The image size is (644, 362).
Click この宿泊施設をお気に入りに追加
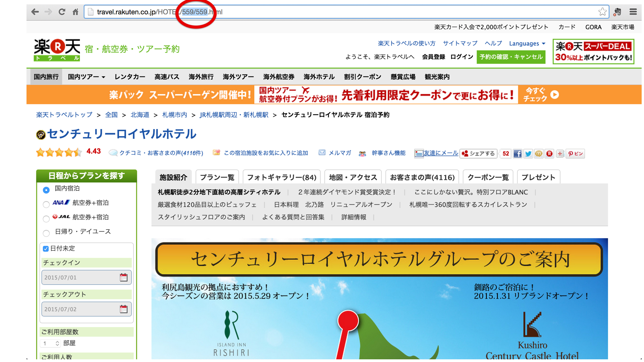(x=266, y=153)
